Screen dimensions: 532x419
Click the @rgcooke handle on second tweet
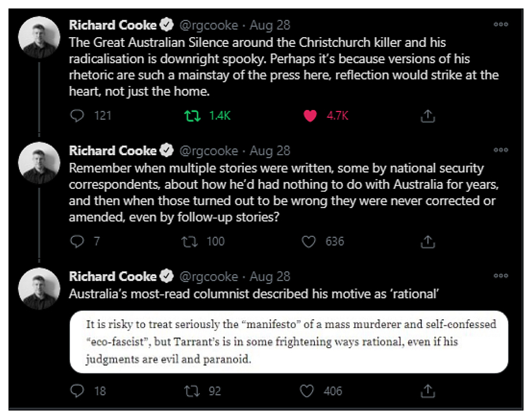pyautogui.click(x=208, y=151)
